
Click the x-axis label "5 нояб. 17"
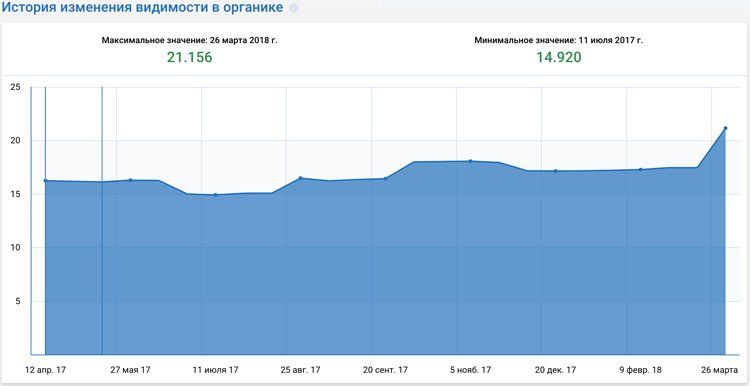(x=471, y=370)
